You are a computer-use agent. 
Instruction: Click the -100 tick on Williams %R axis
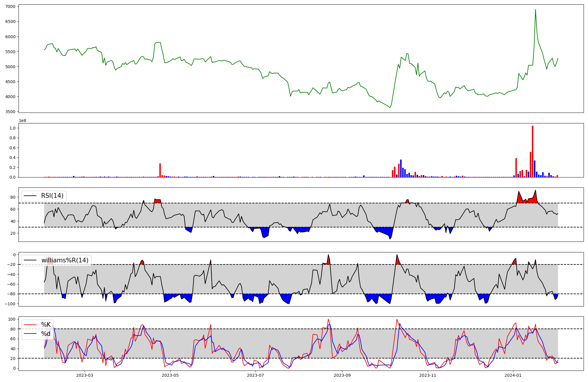pyautogui.click(x=10, y=304)
